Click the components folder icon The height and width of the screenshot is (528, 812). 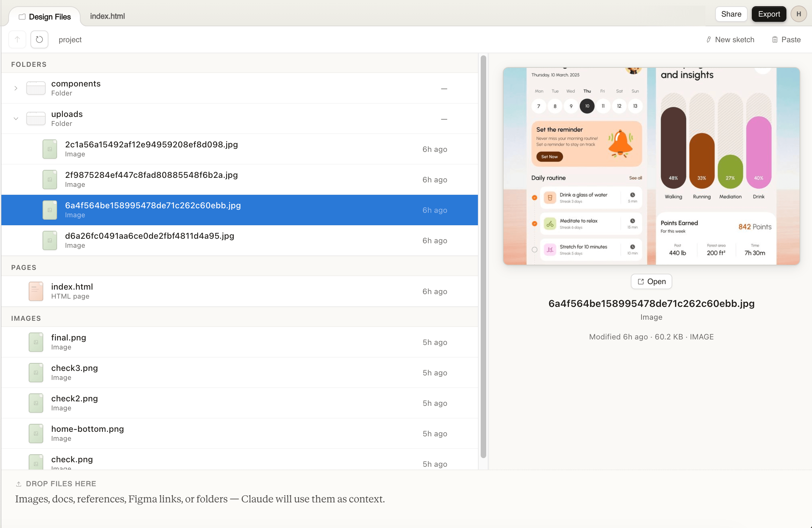pos(36,88)
